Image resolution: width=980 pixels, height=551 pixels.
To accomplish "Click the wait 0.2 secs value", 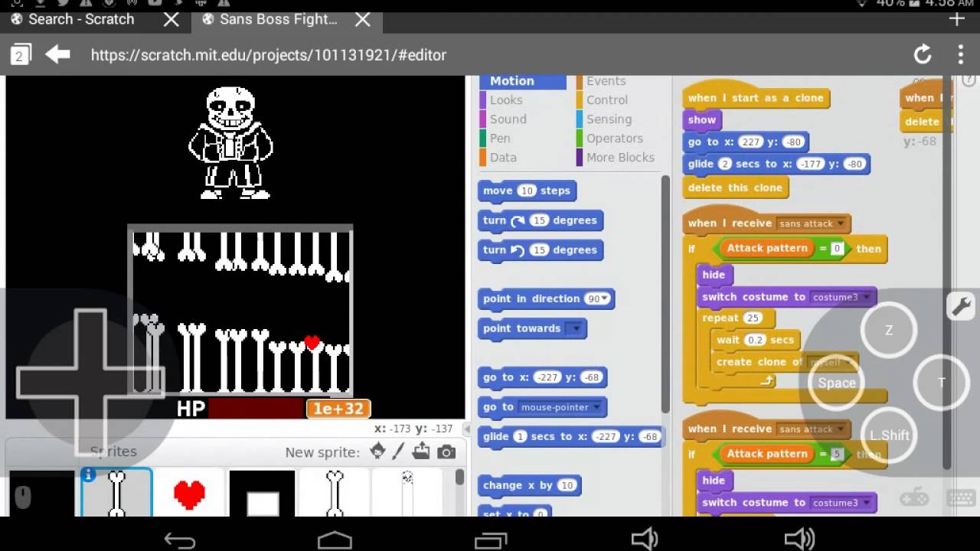I will pos(755,341).
